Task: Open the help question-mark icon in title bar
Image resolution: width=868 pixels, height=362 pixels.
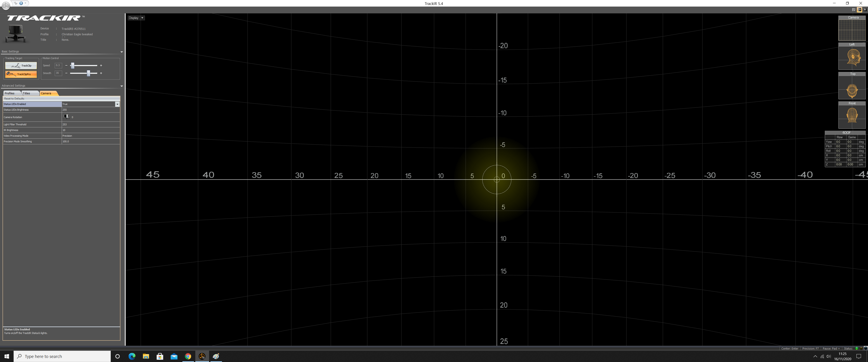Action: click(21, 3)
